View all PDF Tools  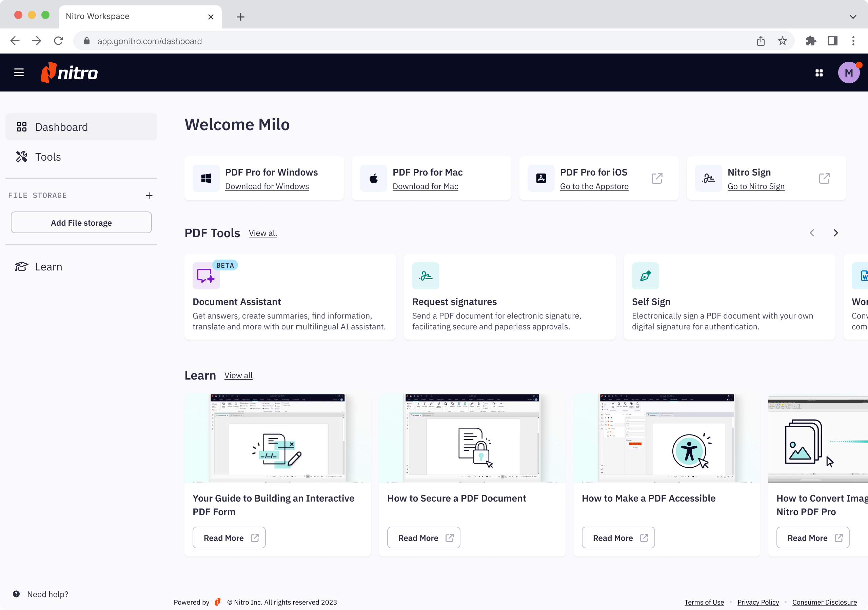263,233
